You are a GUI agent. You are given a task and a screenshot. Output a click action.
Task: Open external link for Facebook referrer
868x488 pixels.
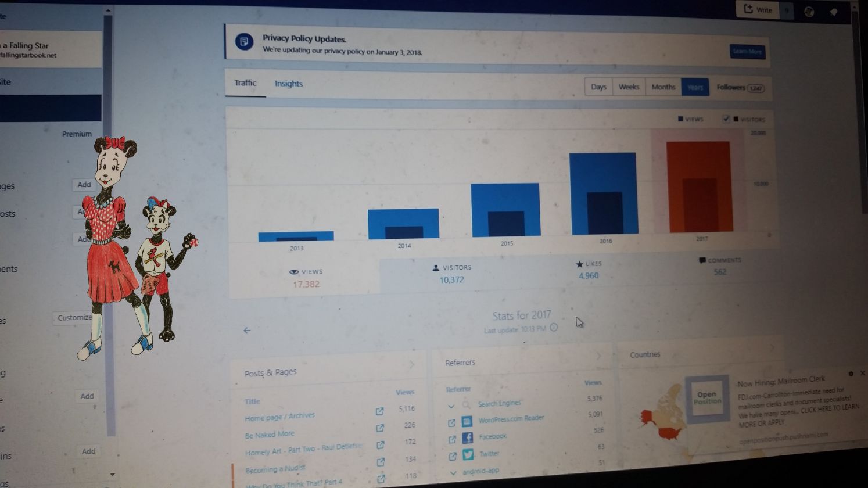(x=452, y=440)
